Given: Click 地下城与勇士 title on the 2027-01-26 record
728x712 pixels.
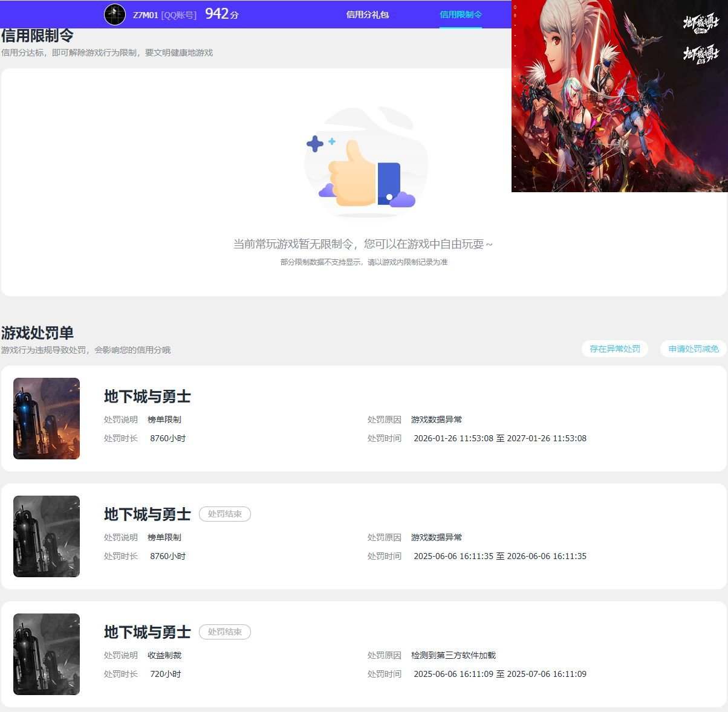Looking at the screenshot, I should (148, 396).
